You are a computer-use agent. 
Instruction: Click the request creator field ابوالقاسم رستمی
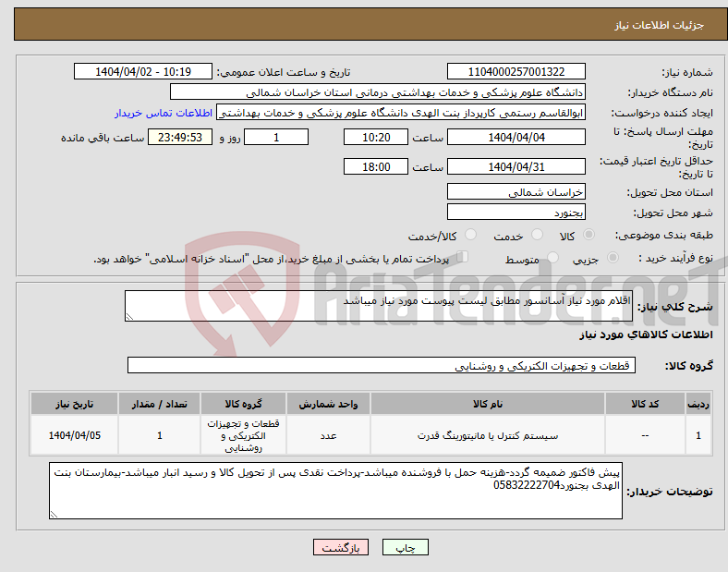(401, 113)
